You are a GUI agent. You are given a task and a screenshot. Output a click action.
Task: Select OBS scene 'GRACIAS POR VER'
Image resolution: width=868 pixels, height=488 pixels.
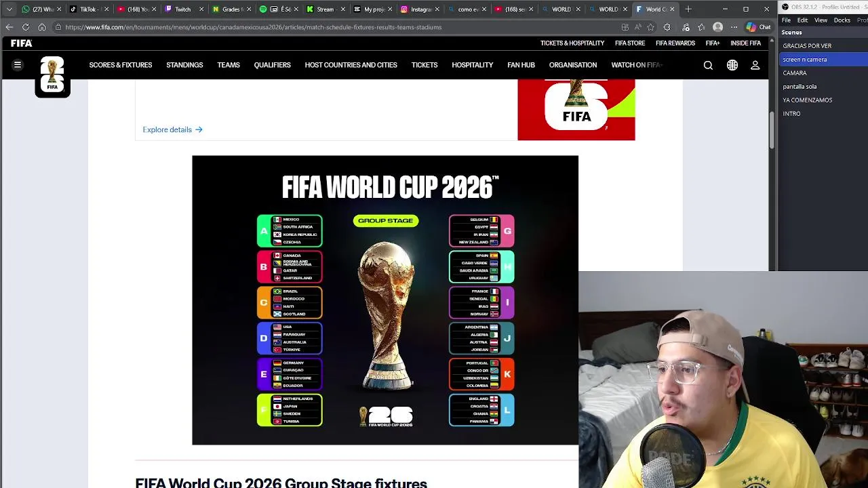coord(823,46)
